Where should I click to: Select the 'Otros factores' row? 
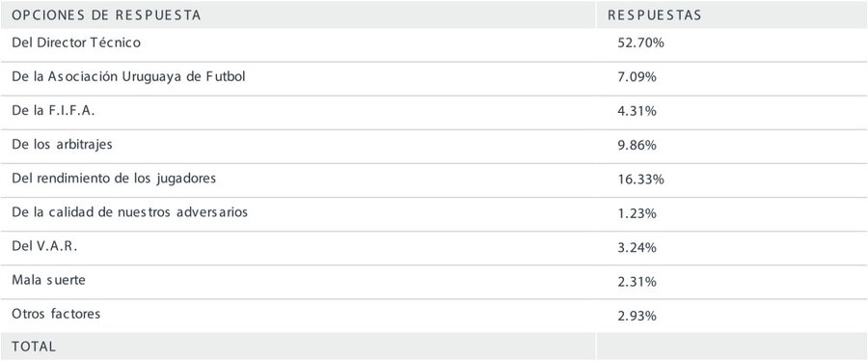[56, 314]
